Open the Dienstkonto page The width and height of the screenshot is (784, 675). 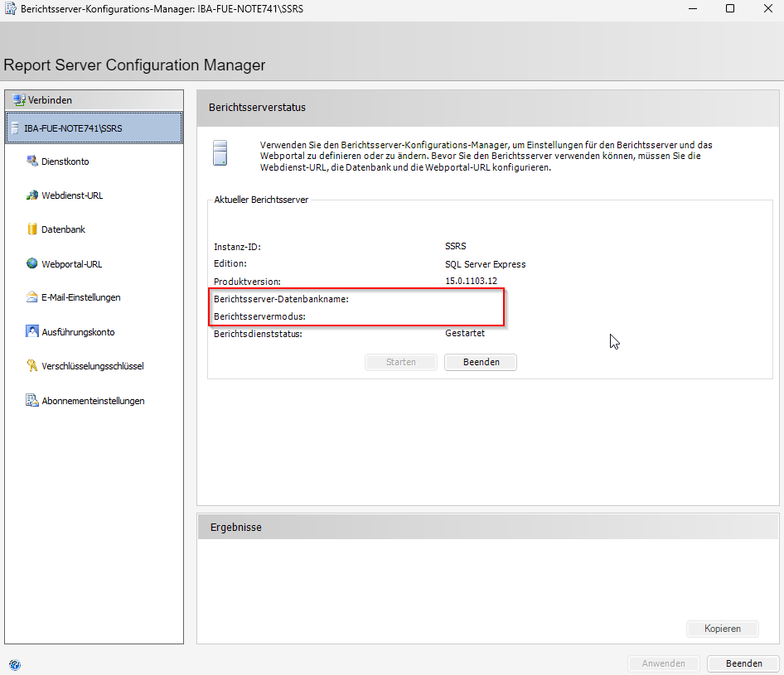pyautogui.click(x=65, y=162)
